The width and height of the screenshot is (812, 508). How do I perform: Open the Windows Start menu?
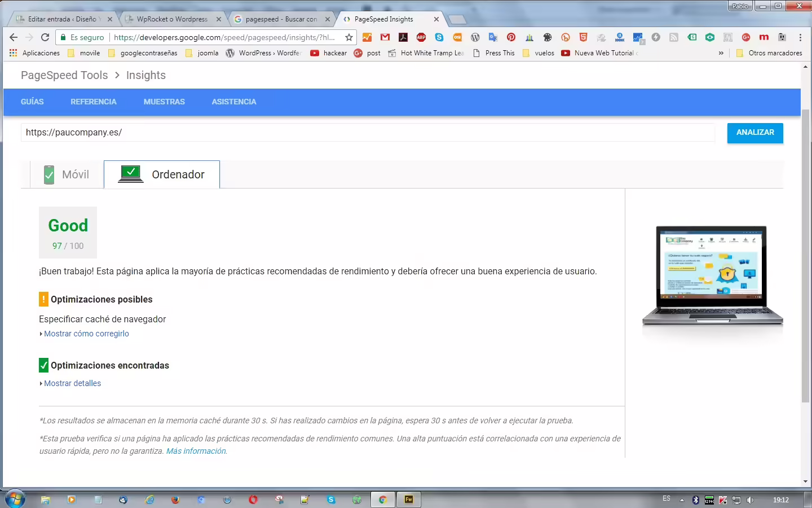point(15,500)
